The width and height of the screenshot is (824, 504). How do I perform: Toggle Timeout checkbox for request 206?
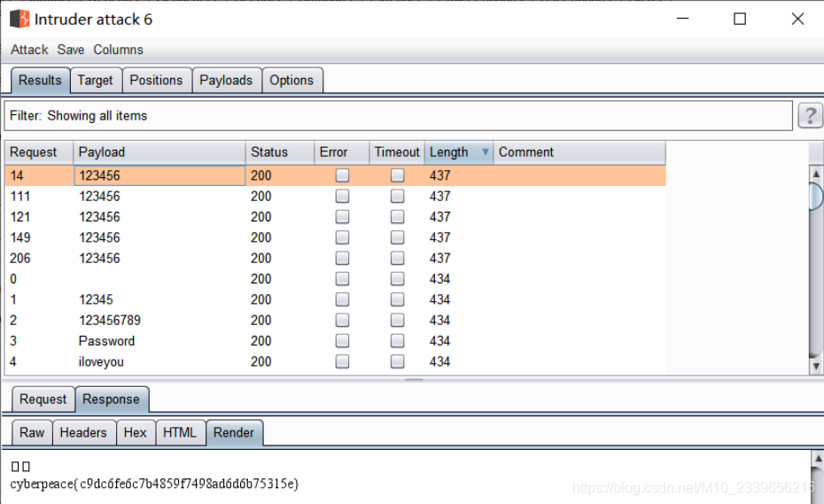click(x=397, y=258)
